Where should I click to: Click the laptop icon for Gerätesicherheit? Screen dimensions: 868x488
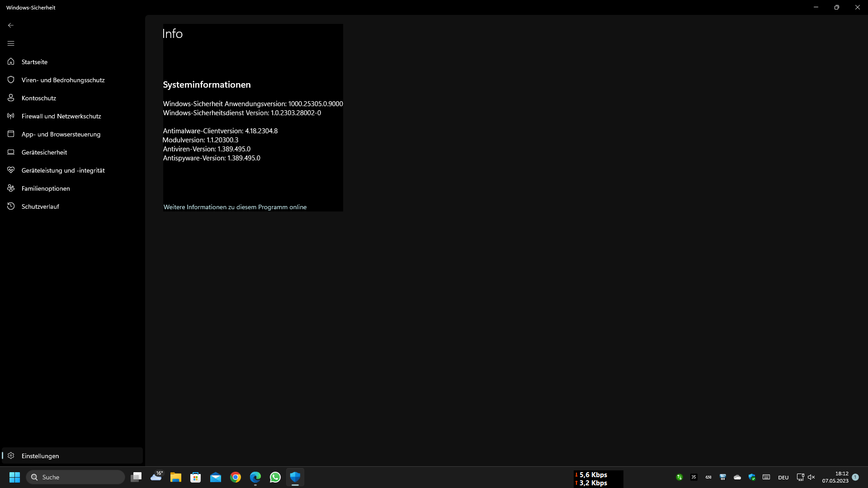(11, 152)
